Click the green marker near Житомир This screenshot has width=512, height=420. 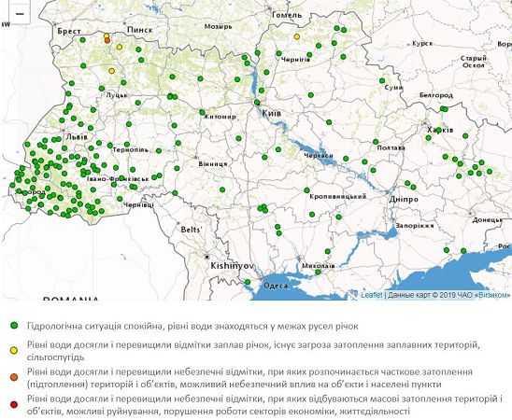[202, 113]
